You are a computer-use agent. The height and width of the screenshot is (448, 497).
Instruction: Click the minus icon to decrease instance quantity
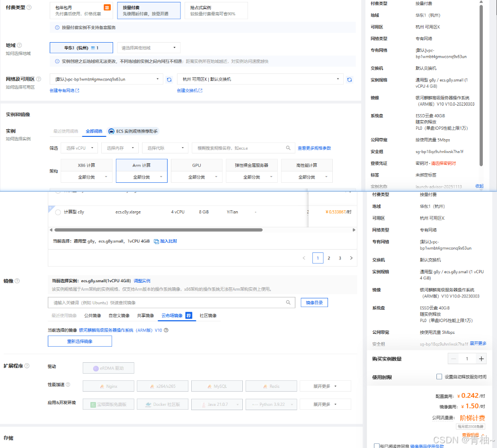[453, 359]
